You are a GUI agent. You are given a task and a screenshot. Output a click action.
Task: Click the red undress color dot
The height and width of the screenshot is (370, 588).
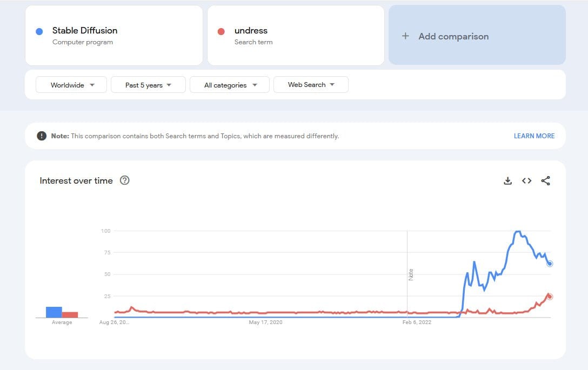(x=220, y=31)
